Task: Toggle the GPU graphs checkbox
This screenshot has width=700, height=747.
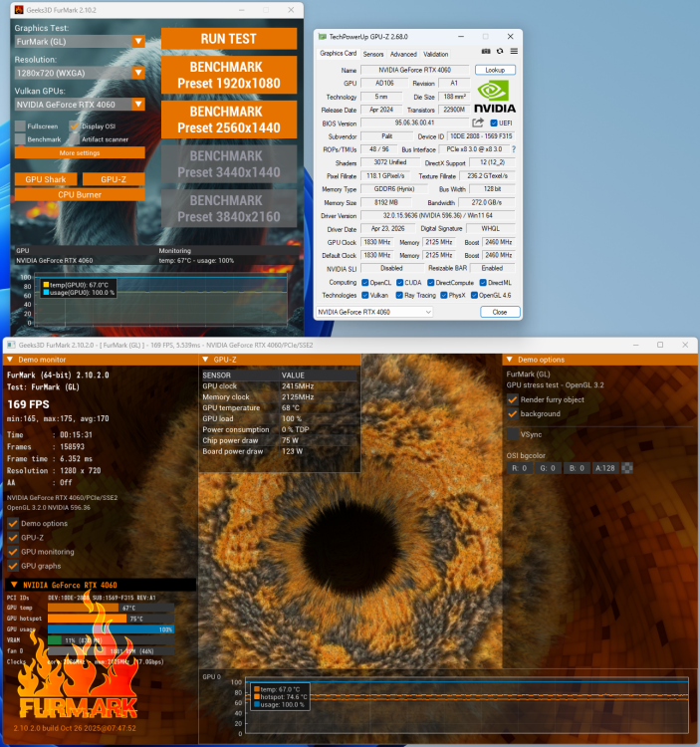Action: pyautogui.click(x=13, y=566)
